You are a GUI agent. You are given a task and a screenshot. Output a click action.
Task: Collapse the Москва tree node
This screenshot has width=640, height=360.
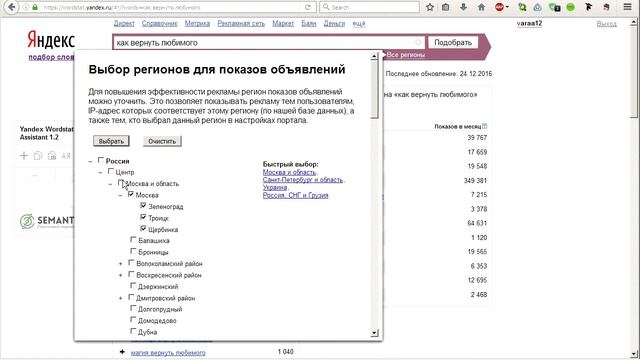pyautogui.click(x=120, y=196)
